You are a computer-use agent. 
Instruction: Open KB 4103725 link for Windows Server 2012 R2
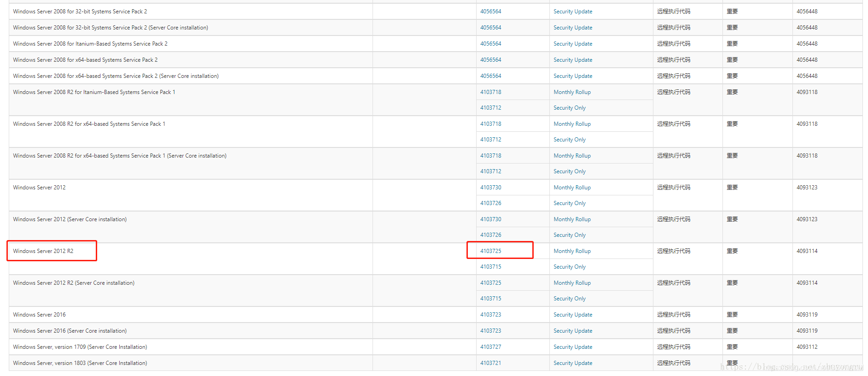click(x=490, y=251)
